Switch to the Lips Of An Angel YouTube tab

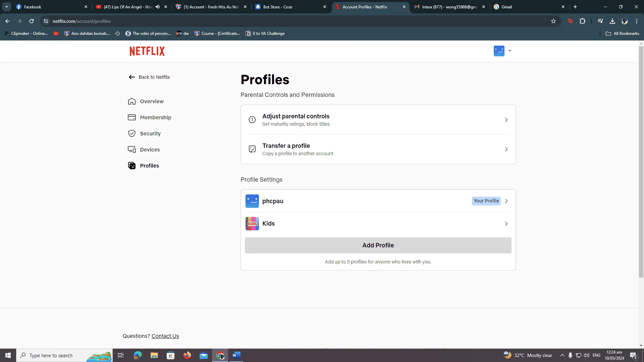pos(127,7)
